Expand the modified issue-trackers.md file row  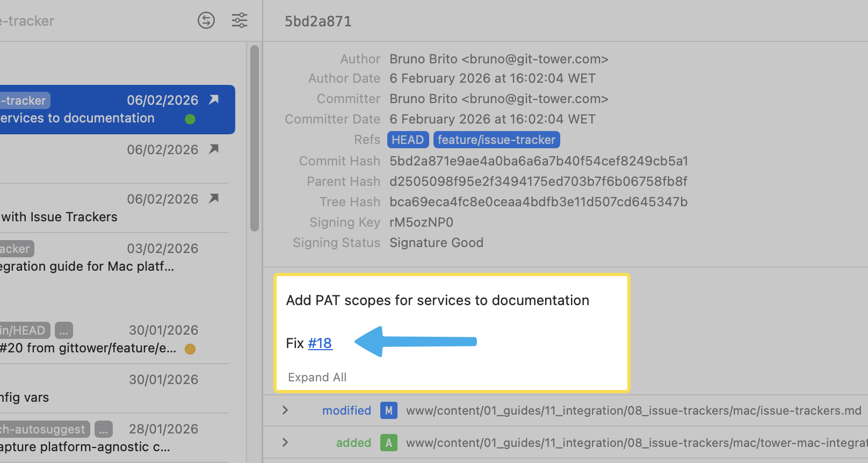(x=285, y=410)
